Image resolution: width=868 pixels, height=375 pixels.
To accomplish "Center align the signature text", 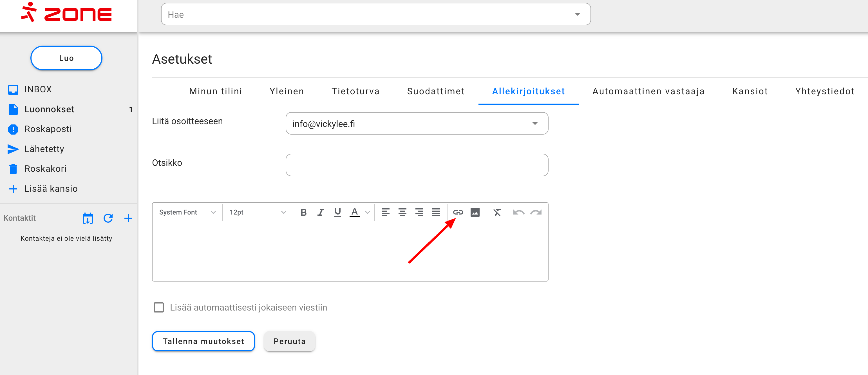I will pyautogui.click(x=402, y=212).
